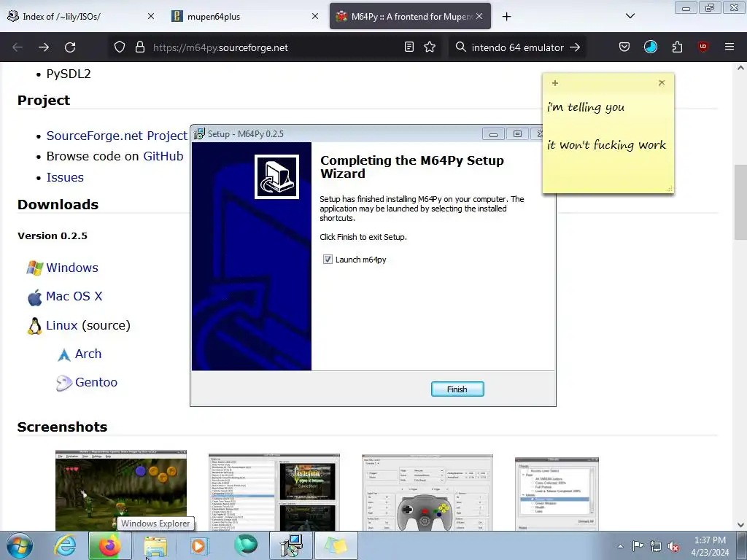Switch to the Index of /~lily/ISOs/ tab
This screenshot has width=747, height=560.
point(81,16)
